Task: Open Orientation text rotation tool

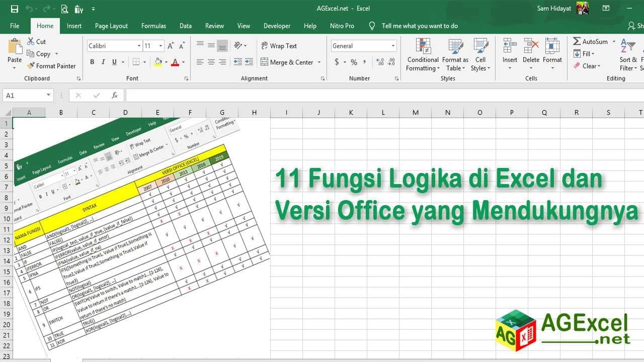Action: [x=239, y=45]
